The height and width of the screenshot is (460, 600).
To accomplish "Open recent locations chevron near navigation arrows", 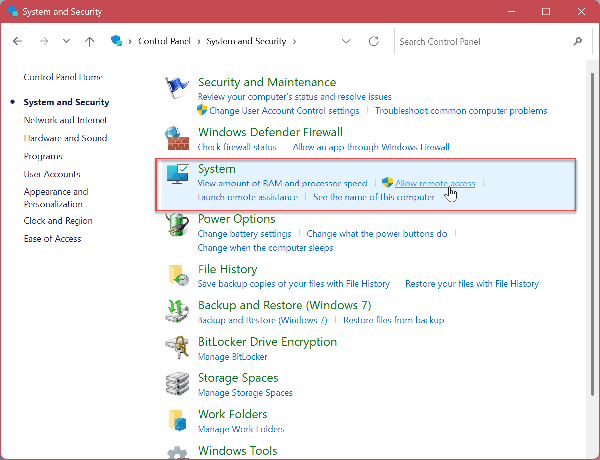I will point(66,42).
